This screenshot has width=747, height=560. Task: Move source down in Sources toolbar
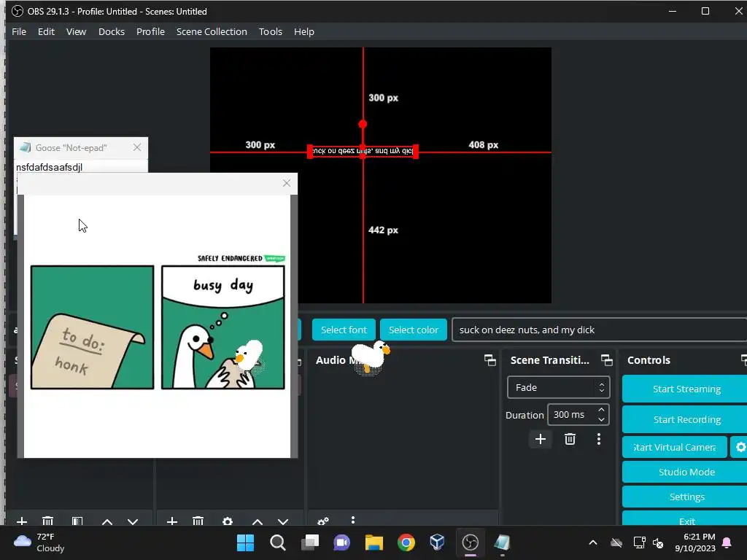[283, 522]
